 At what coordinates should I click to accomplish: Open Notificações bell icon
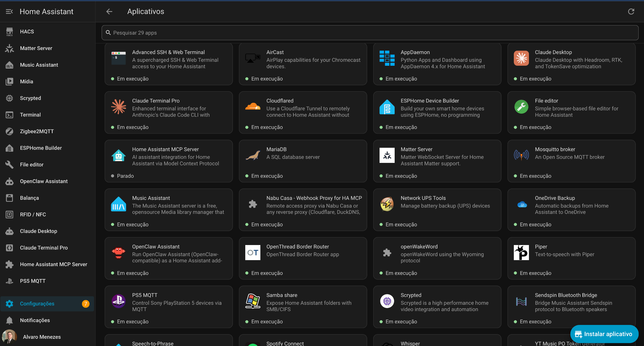click(x=9, y=320)
